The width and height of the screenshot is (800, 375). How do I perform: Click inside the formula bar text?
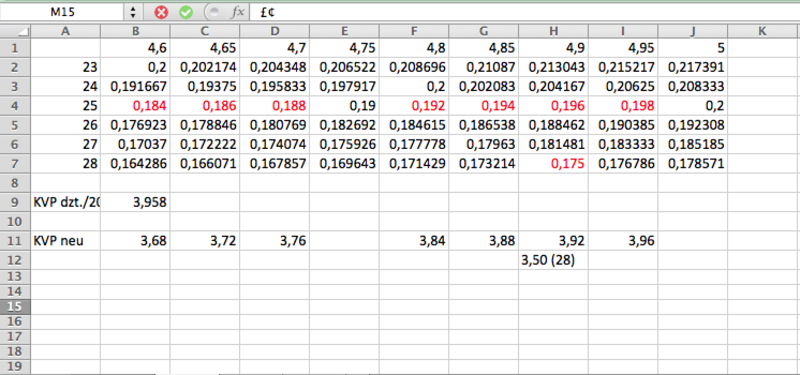click(526, 12)
